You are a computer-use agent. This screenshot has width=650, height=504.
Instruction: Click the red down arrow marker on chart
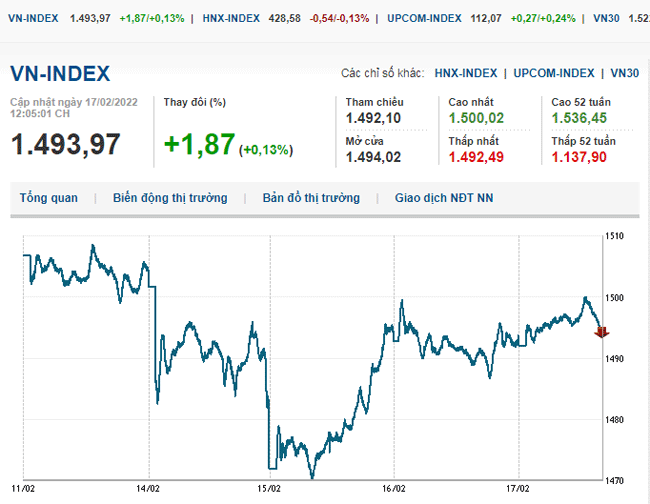(x=602, y=332)
